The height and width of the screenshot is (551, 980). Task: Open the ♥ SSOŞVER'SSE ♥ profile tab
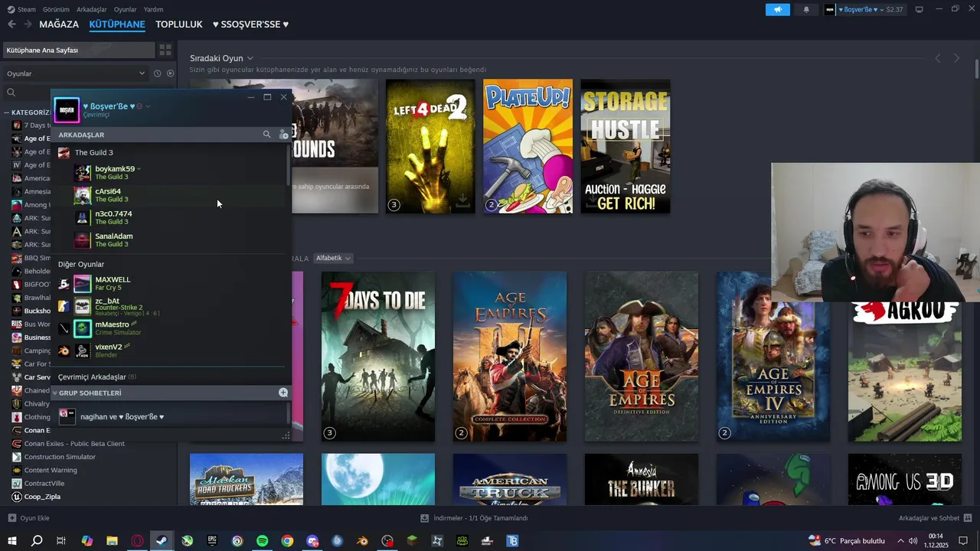tap(250, 24)
